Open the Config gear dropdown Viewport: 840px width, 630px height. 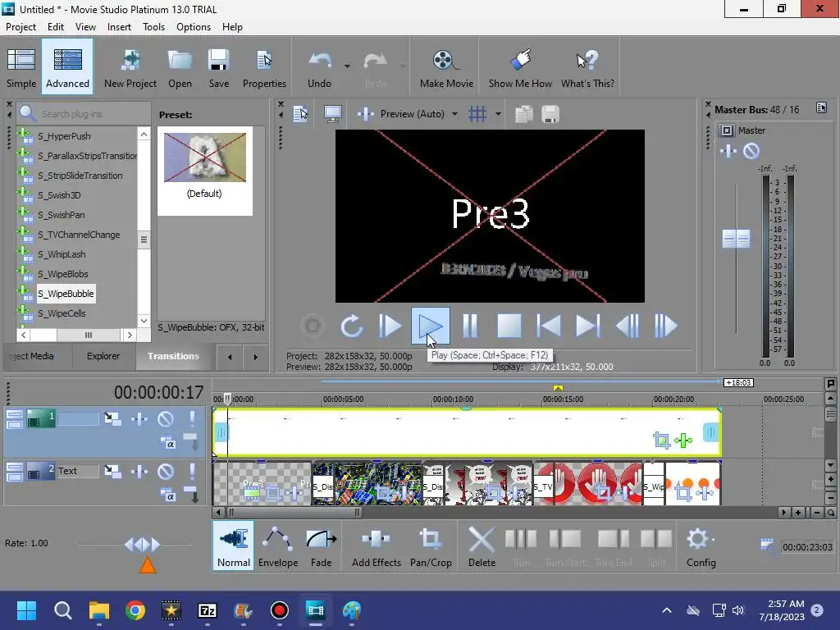click(701, 546)
